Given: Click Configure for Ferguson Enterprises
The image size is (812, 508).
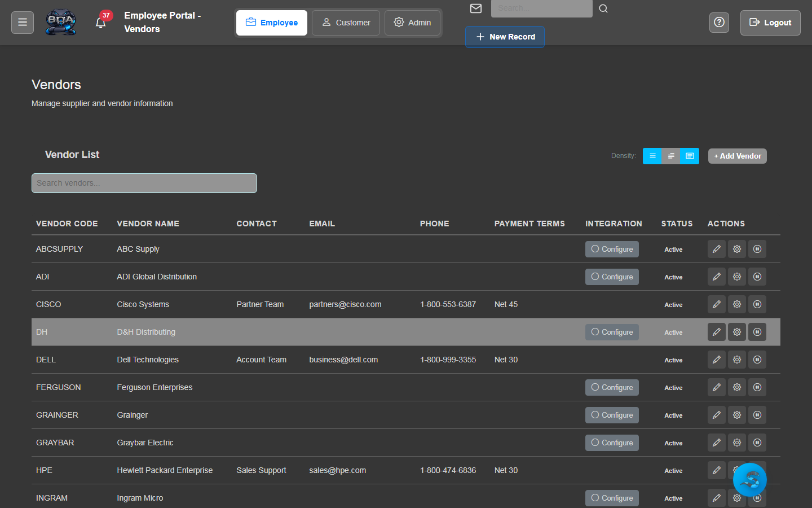Looking at the screenshot, I should coord(612,387).
